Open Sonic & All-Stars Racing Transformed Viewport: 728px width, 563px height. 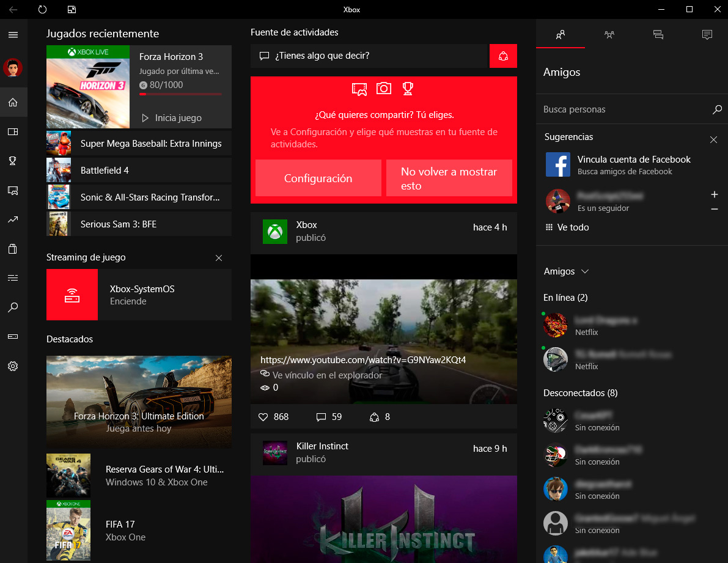139,197
